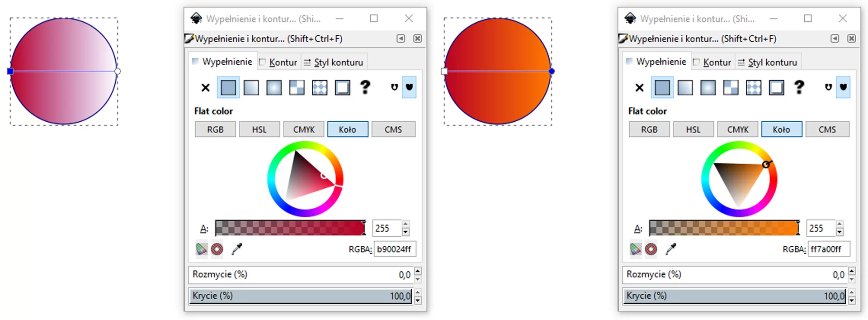This screenshot has height=320, width=868.
Task: Click Unset paint question mark in left dialog
Action: [365, 87]
